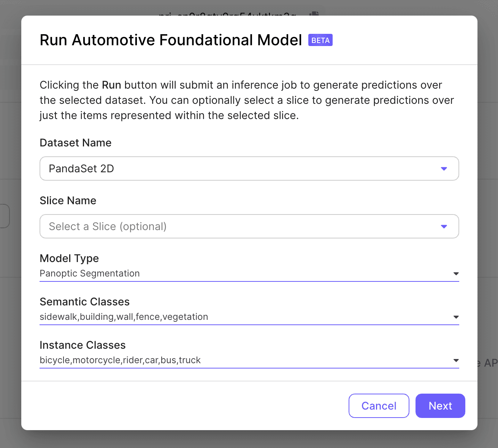Image resolution: width=498 pixels, height=448 pixels.
Task: Click the Model Type dropdown arrow
Action: click(x=456, y=274)
